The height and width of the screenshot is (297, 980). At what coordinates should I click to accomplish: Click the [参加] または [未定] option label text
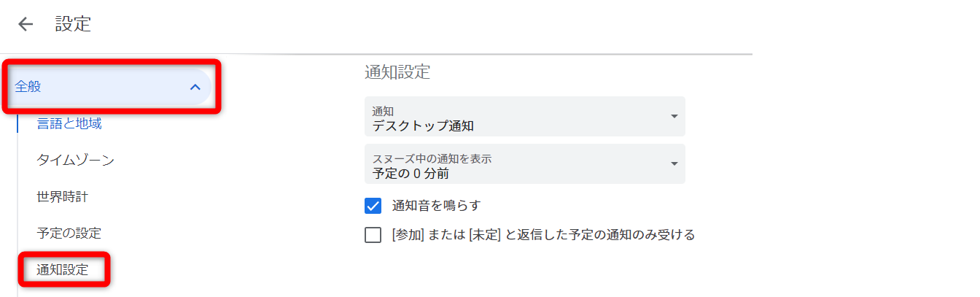pos(543,235)
